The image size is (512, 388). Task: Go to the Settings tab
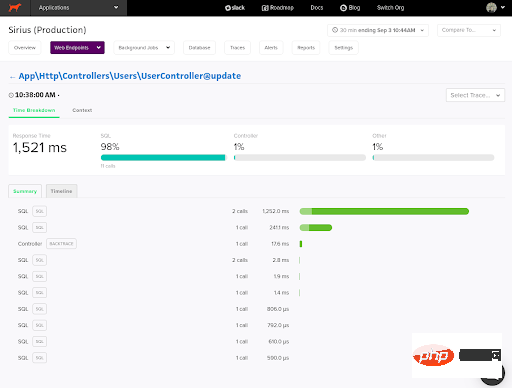[343, 48]
